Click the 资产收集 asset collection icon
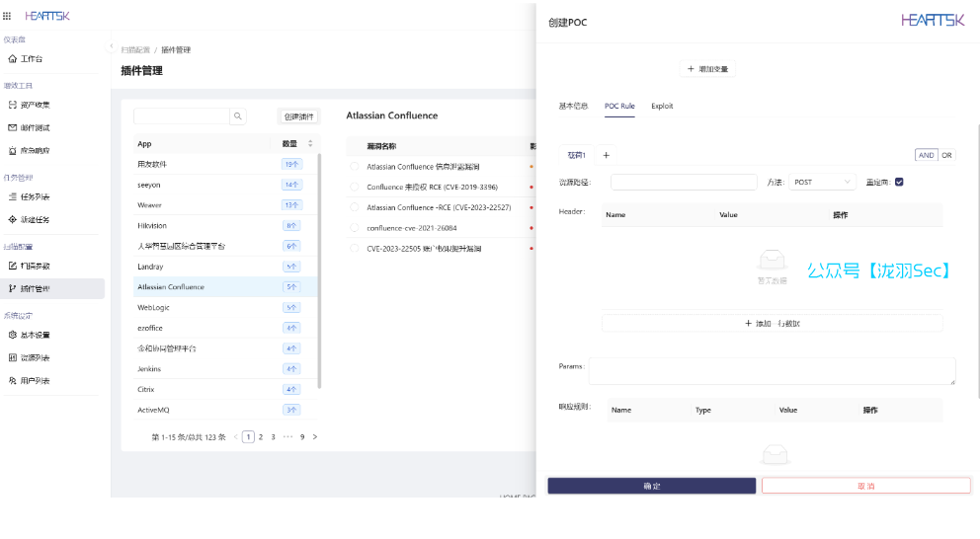980x539 pixels. [x=13, y=105]
